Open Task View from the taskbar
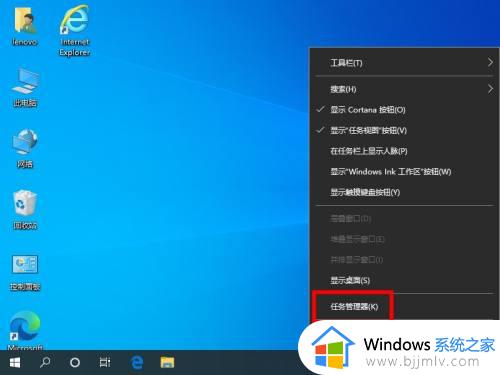 tap(105, 362)
